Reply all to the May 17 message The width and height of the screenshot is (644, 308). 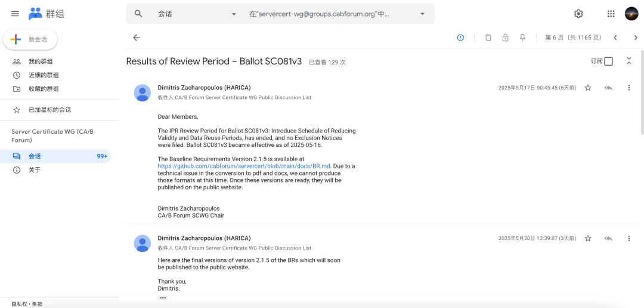pos(608,88)
